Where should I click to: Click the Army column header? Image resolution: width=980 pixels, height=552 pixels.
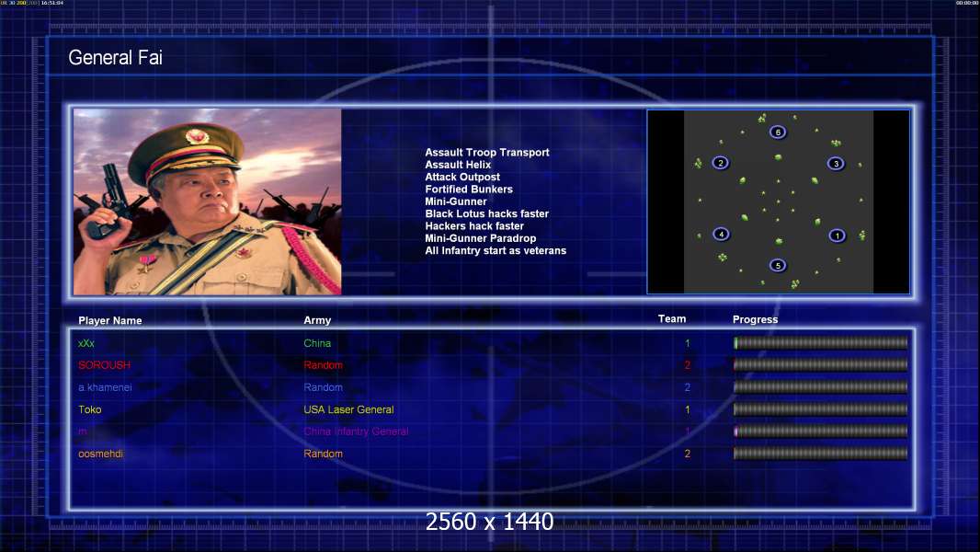click(317, 320)
